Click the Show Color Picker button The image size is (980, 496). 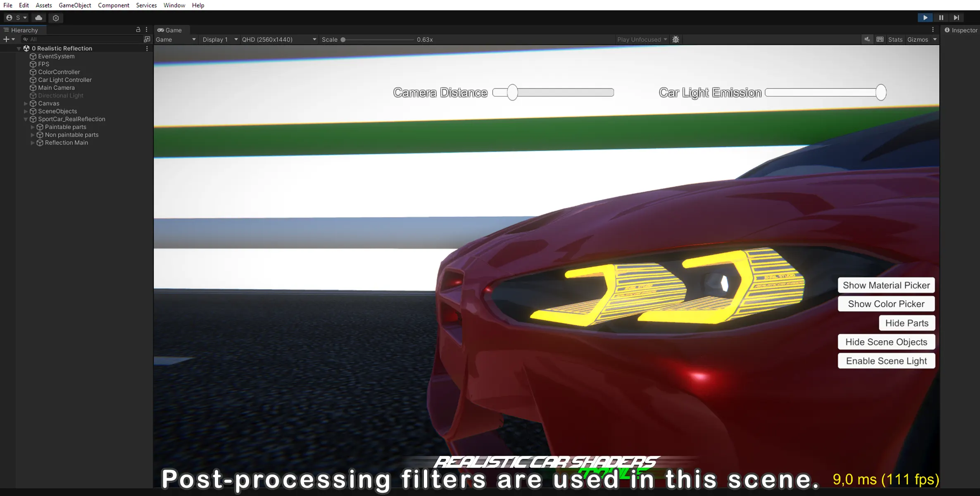coord(886,304)
